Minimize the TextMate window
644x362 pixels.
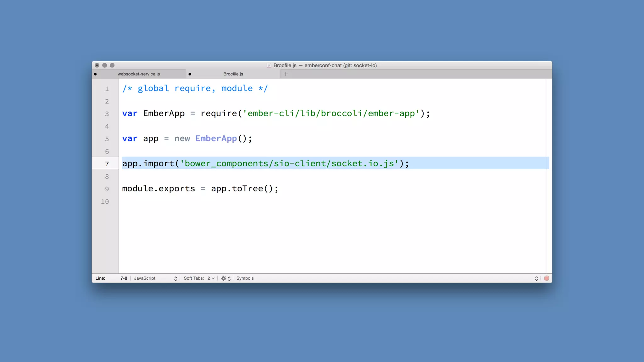pyautogui.click(x=104, y=65)
